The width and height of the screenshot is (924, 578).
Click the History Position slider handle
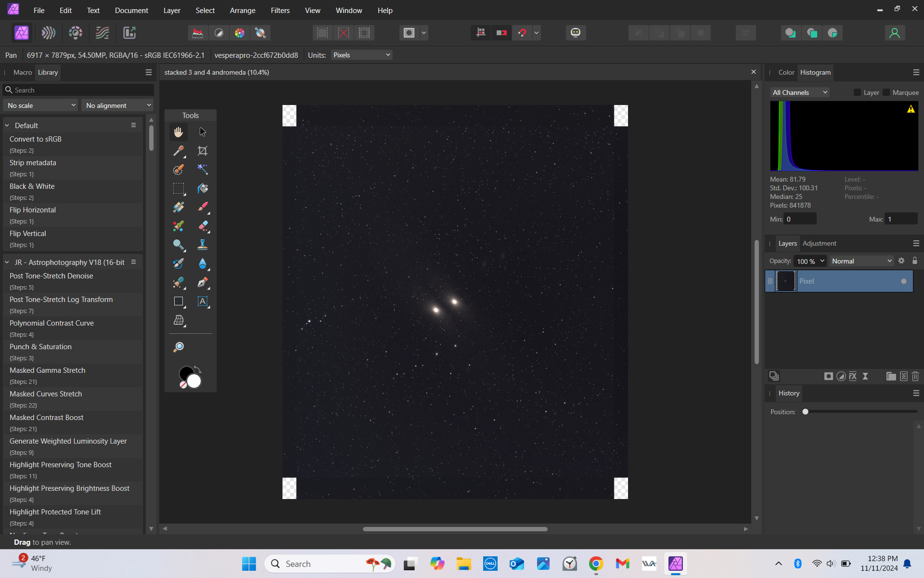(805, 412)
